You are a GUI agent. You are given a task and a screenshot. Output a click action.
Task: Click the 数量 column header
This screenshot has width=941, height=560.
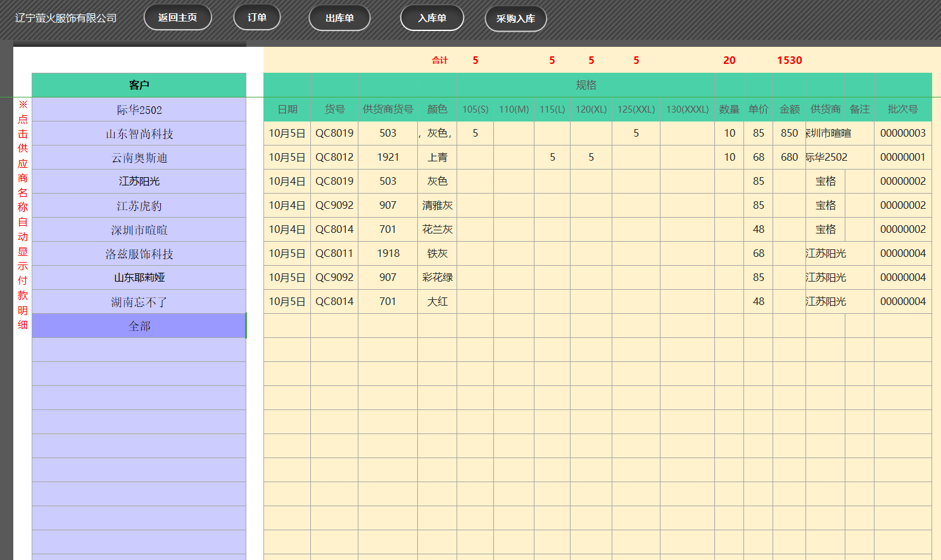coord(729,109)
